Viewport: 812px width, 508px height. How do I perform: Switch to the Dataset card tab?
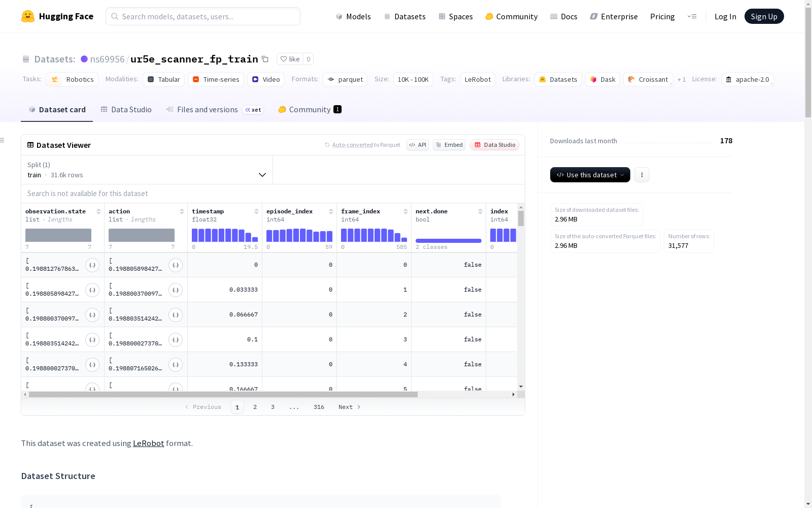[57, 110]
